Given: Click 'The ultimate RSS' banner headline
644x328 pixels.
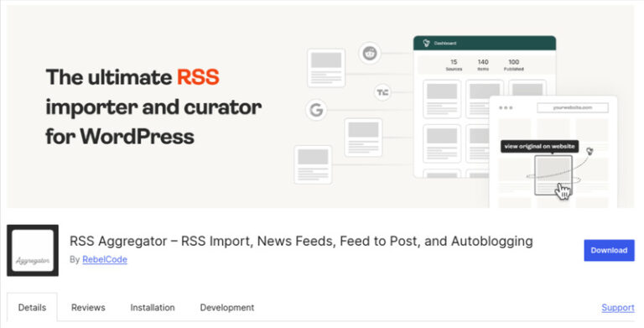Looking at the screenshot, I should (132, 77).
